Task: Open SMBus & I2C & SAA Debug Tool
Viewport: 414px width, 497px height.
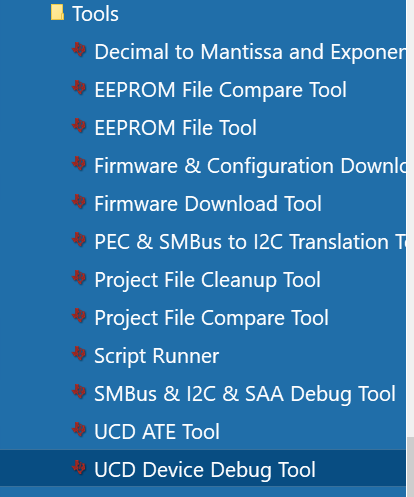Action: 245,394
